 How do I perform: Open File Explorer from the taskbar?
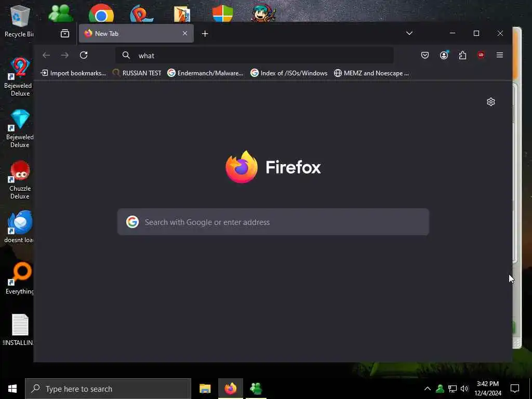[x=205, y=389]
